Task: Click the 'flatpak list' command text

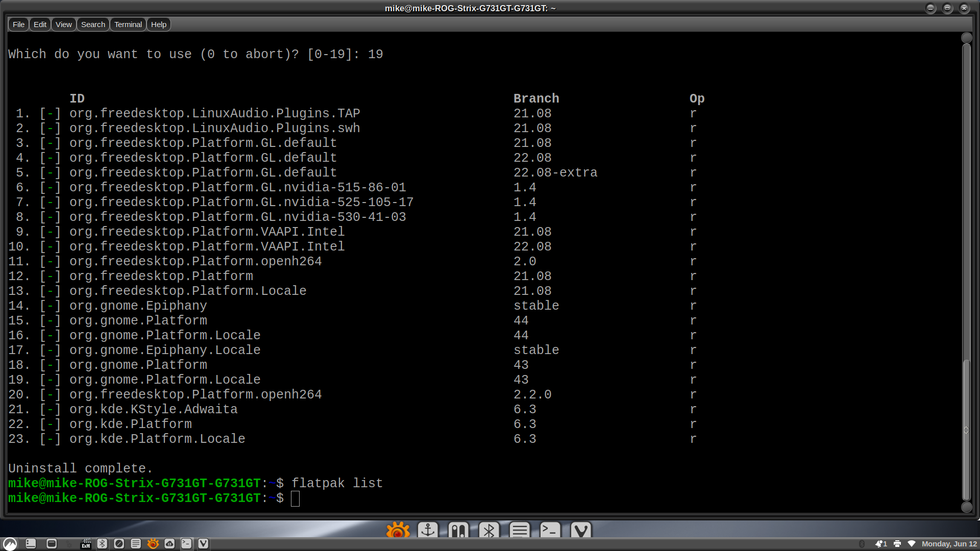Action: pyautogui.click(x=337, y=483)
